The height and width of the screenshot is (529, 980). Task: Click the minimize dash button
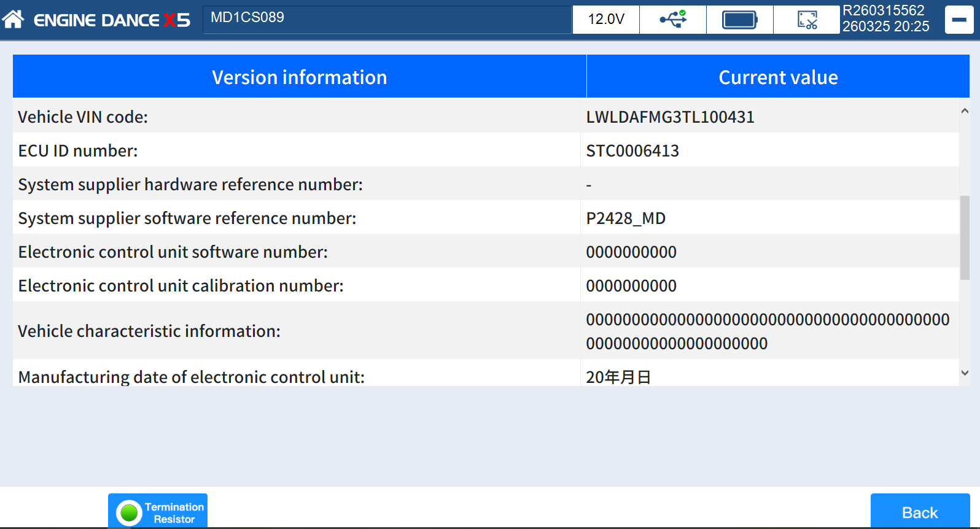click(959, 20)
